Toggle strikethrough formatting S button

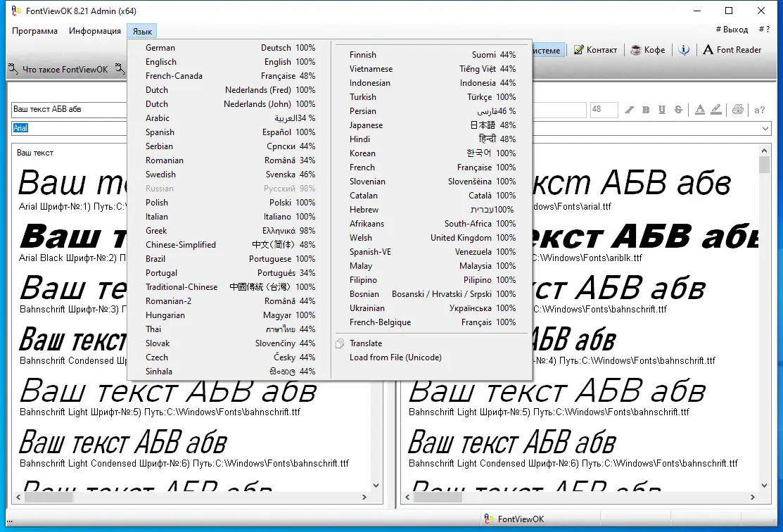[x=678, y=109]
